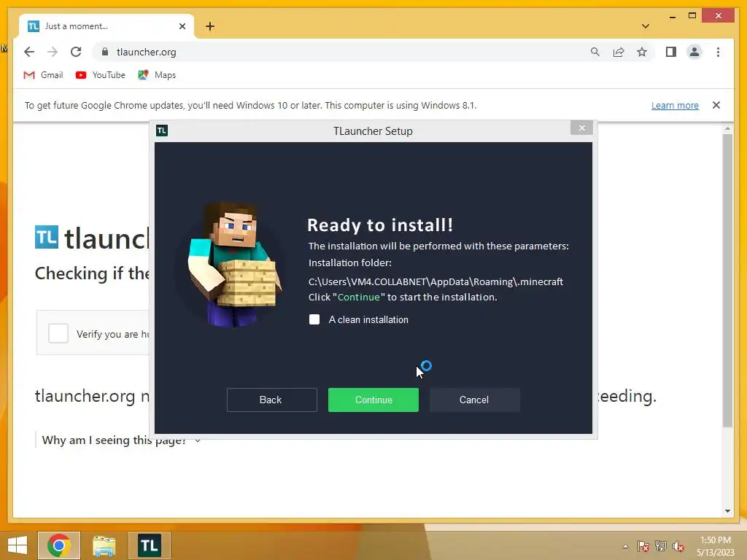Check the 'Verify you are human' box
The image size is (747, 560).
tap(58, 333)
